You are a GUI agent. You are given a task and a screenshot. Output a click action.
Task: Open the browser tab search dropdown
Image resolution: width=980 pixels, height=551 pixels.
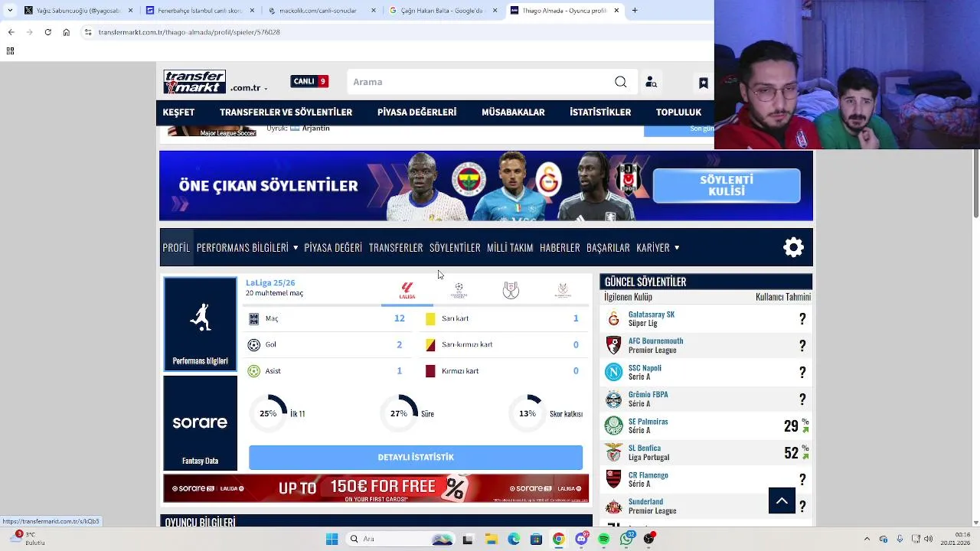coord(9,11)
